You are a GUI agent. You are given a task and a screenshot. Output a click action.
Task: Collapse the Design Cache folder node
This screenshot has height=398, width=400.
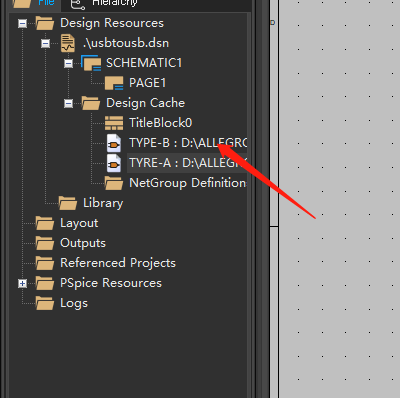pyautogui.click(x=68, y=103)
